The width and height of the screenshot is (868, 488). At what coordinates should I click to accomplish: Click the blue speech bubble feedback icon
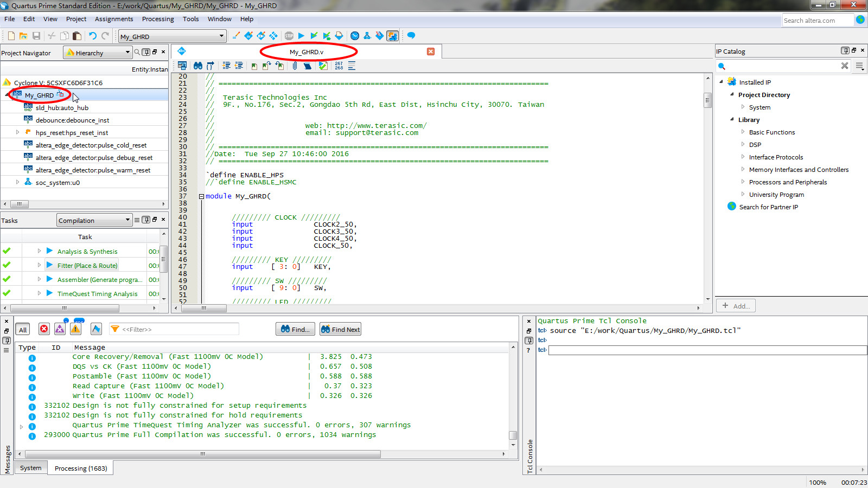(x=411, y=36)
